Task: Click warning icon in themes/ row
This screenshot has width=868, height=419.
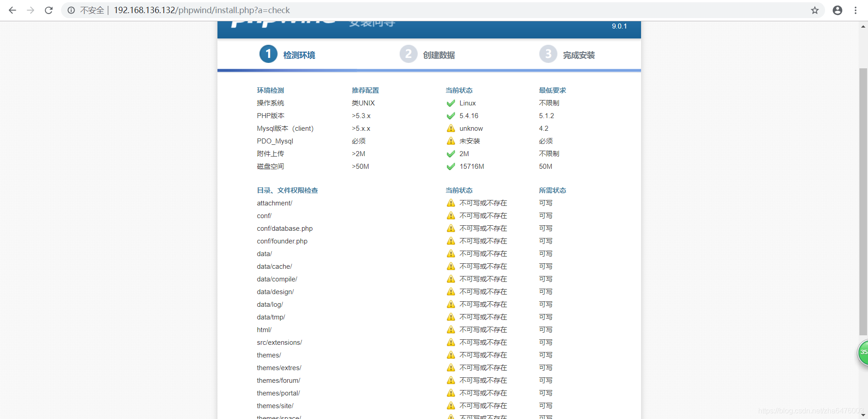Action: click(451, 355)
